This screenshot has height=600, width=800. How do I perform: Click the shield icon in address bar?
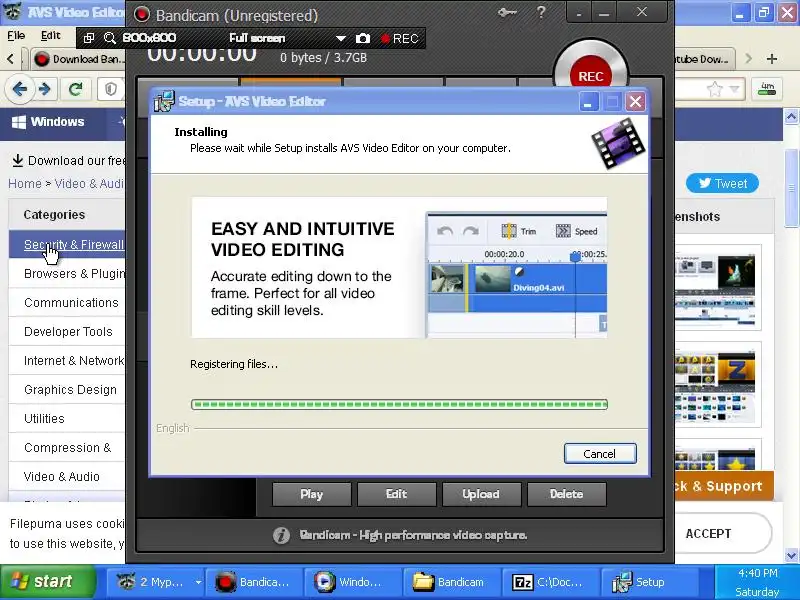111,89
